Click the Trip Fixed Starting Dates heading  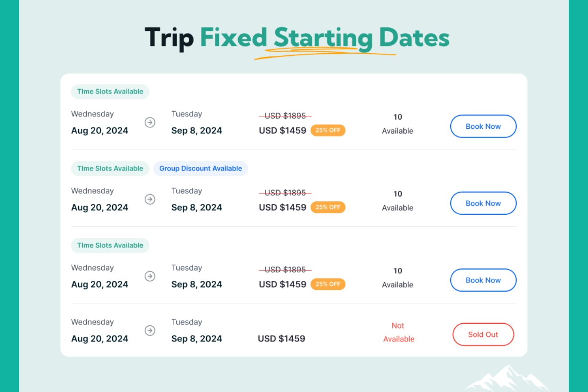pyautogui.click(x=297, y=38)
